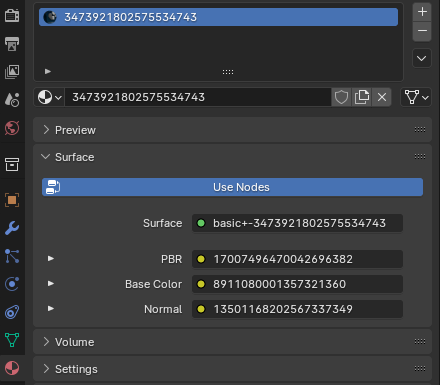
Task: Open the World properties tab
Action: [12, 128]
